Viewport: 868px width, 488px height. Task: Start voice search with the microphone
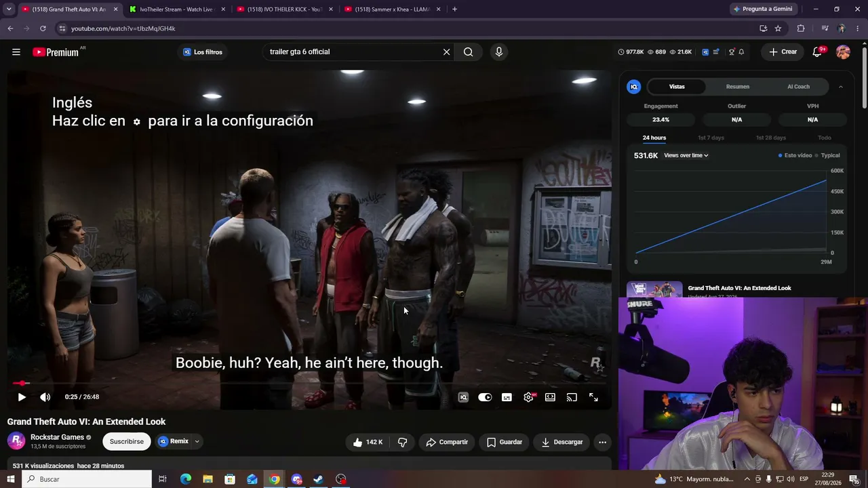tap(499, 52)
